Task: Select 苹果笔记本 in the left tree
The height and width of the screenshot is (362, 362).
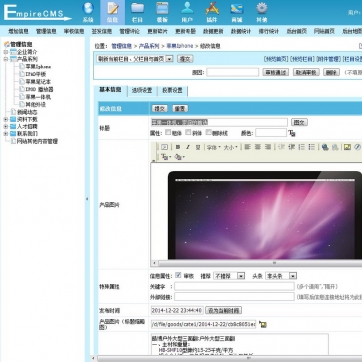Action: point(38,82)
